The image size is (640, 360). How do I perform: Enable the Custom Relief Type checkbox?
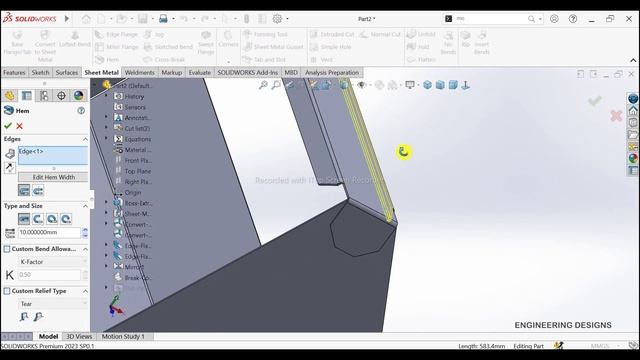(7, 291)
